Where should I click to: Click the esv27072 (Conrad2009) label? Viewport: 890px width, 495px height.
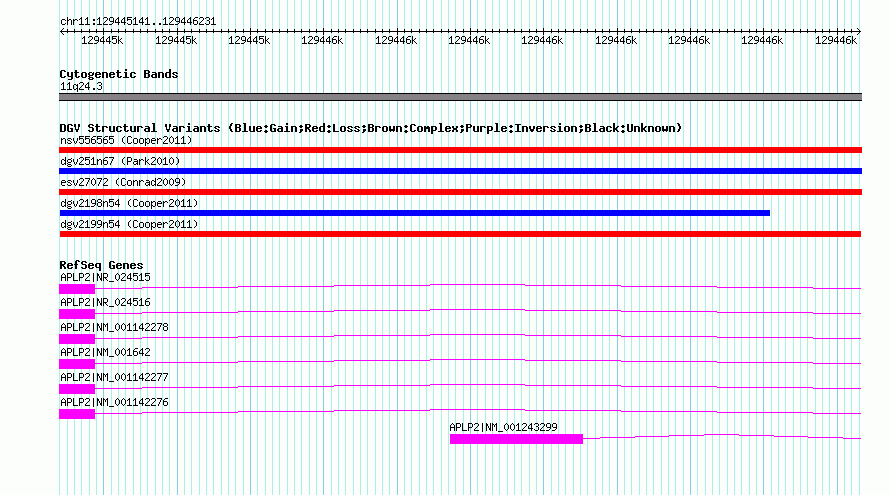pyautogui.click(x=123, y=182)
